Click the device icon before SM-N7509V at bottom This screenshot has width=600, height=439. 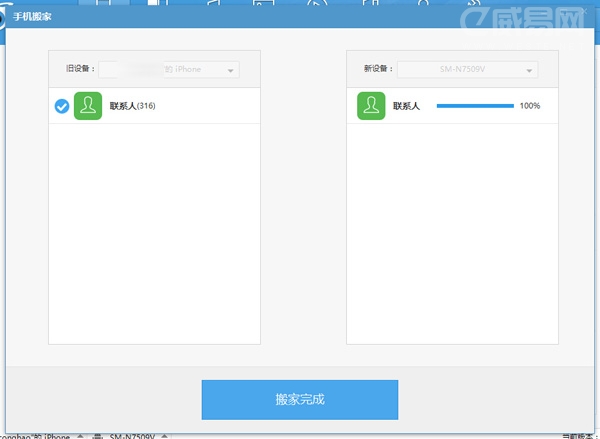coord(98,436)
